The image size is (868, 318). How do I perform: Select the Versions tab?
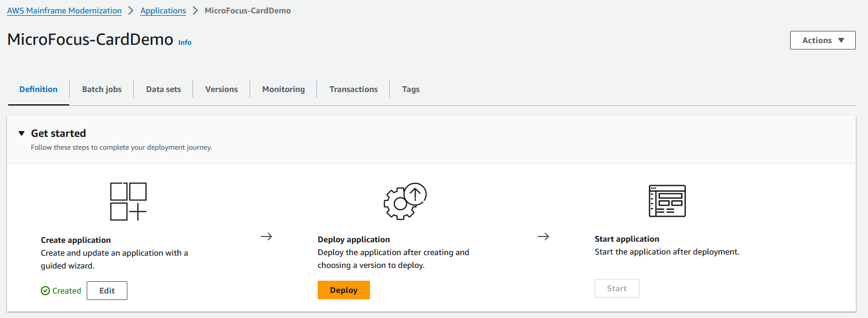coord(221,89)
